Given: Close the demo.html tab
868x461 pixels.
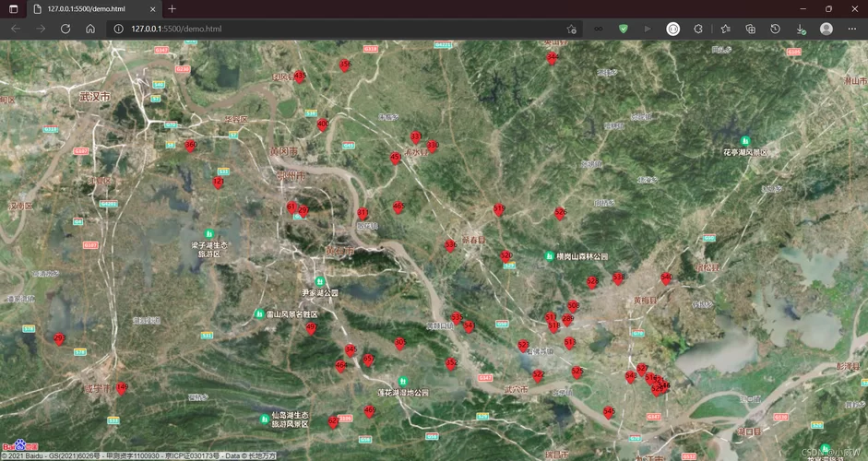Looking at the screenshot, I should (x=153, y=9).
